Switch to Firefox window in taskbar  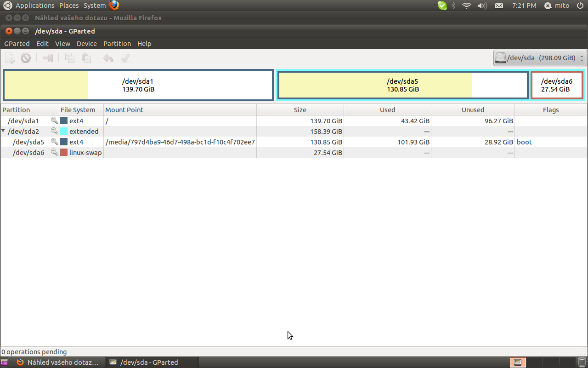click(58, 362)
